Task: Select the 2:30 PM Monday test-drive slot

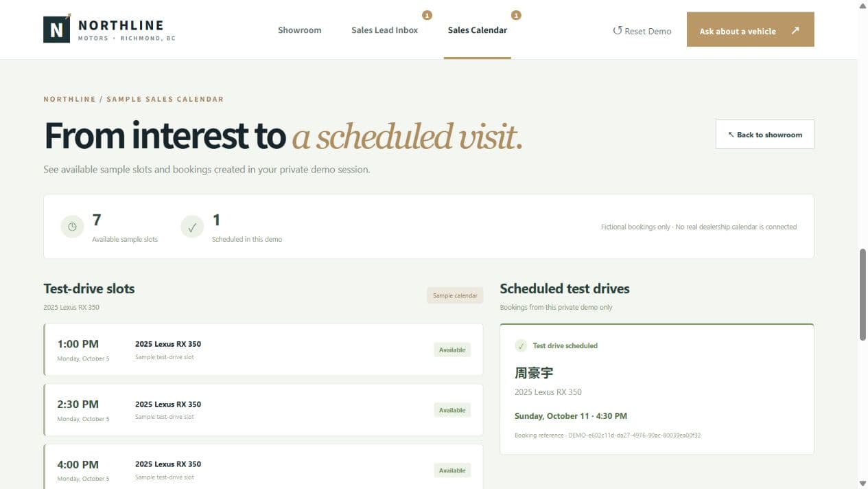Action: tap(263, 410)
